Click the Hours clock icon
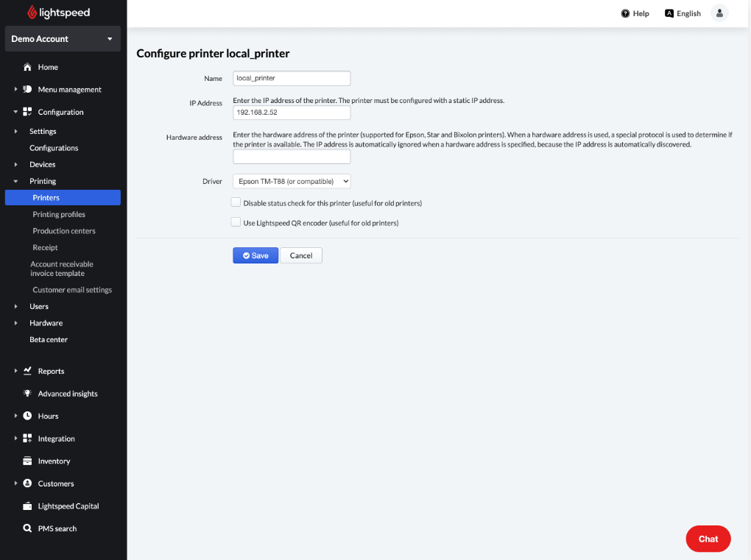The width and height of the screenshot is (751, 560). tap(27, 416)
